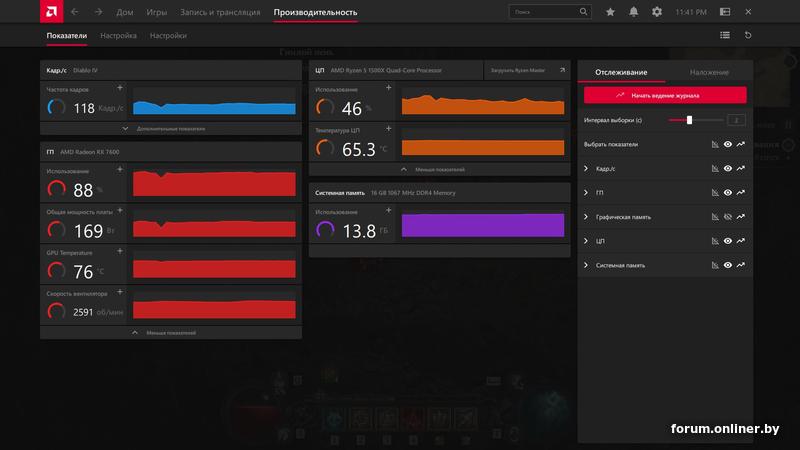This screenshot has height=450, width=800.
Task: Click plus icon next to Частота кадров
Action: pos(120,88)
